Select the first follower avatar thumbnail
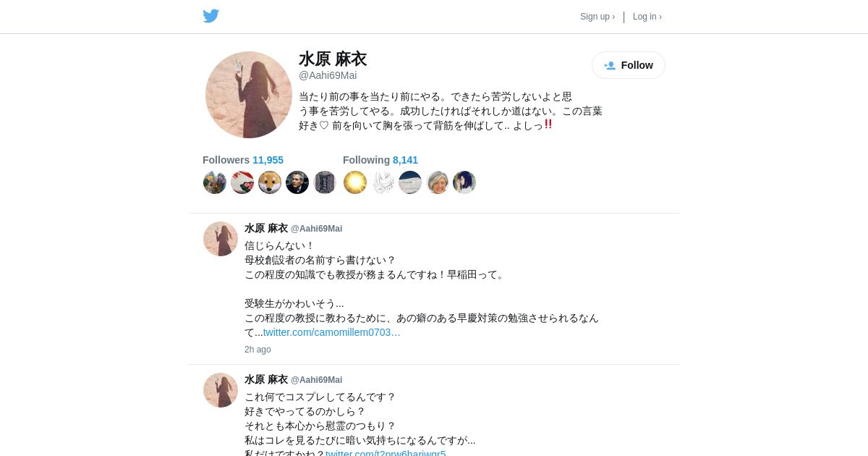This screenshot has width=868, height=456. (215, 182)
